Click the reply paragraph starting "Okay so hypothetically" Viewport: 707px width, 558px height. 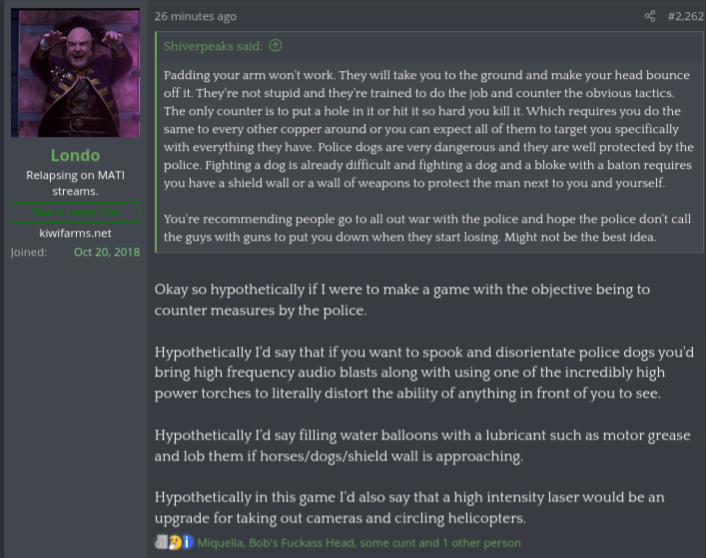(402, 300)
